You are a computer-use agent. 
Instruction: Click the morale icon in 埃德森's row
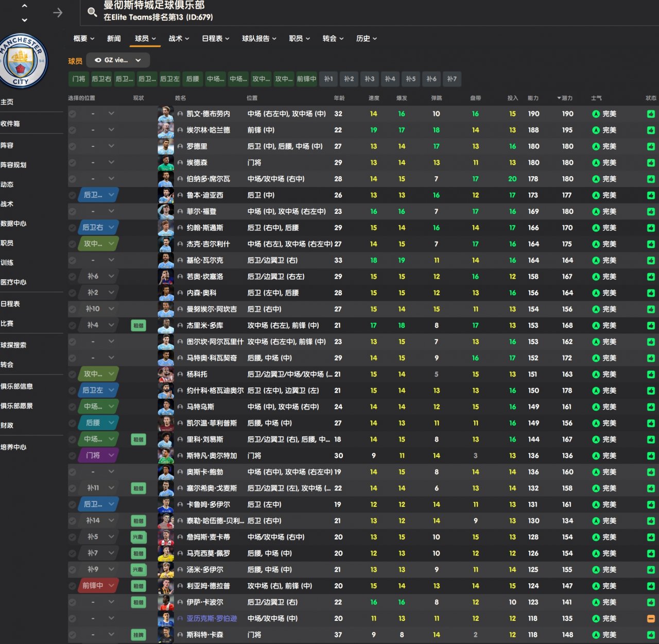pos(596,163)
